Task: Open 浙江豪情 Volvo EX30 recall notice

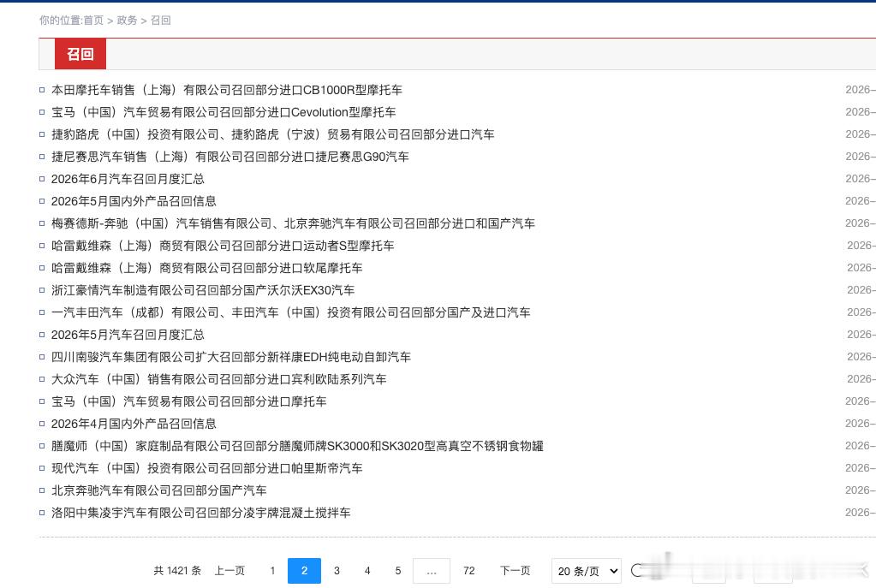Action: [203, 290]
